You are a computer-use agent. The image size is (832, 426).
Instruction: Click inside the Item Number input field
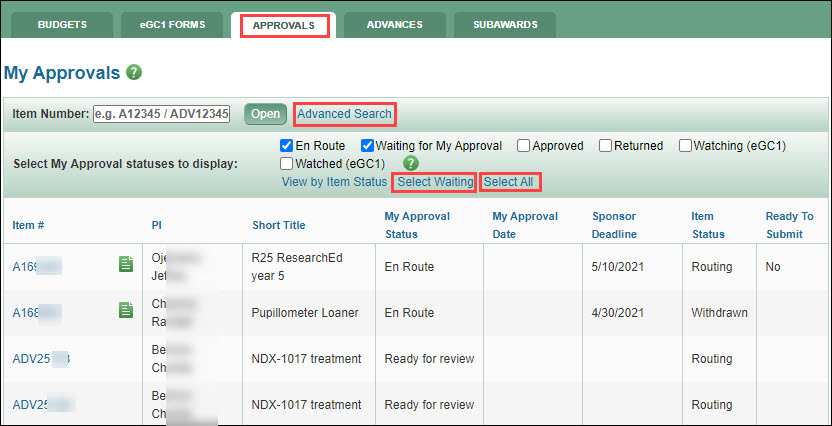tap(163, 114)
